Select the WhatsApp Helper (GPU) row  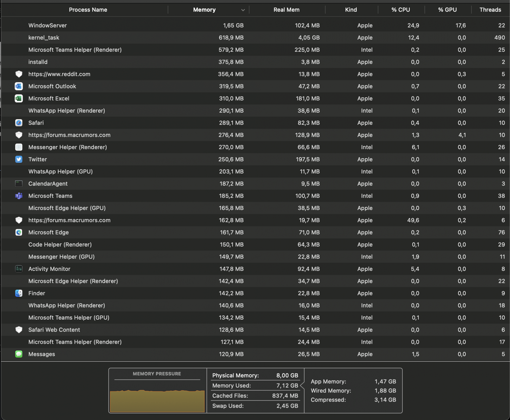pos(256,172)
